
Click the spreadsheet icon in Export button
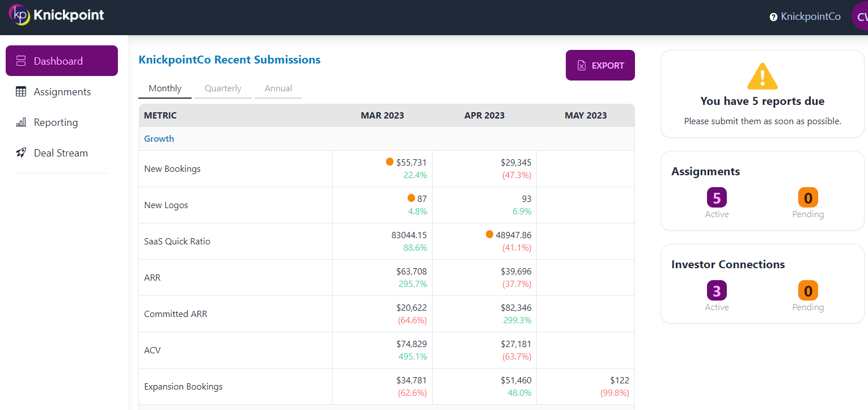582,65
